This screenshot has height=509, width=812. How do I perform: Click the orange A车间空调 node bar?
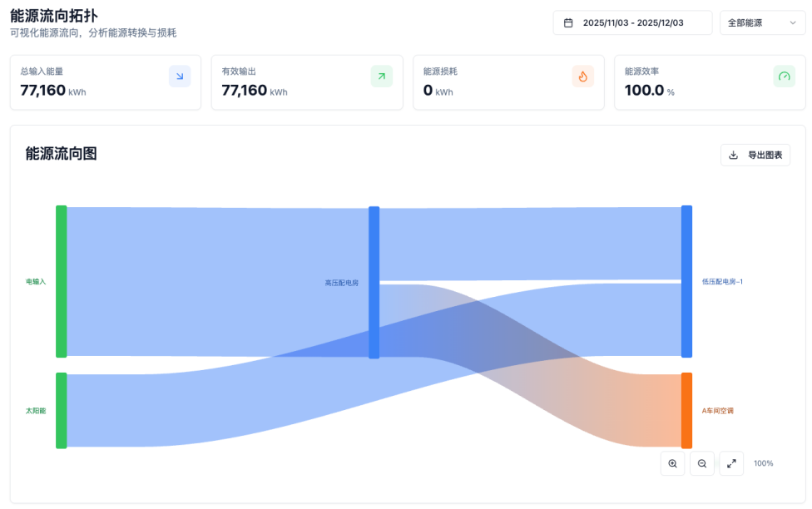[686, 410]
